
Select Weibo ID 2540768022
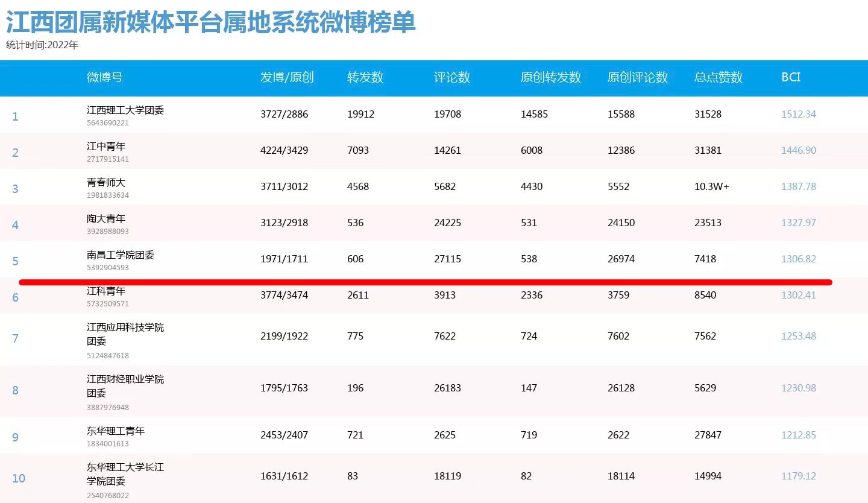pos(108,496)
